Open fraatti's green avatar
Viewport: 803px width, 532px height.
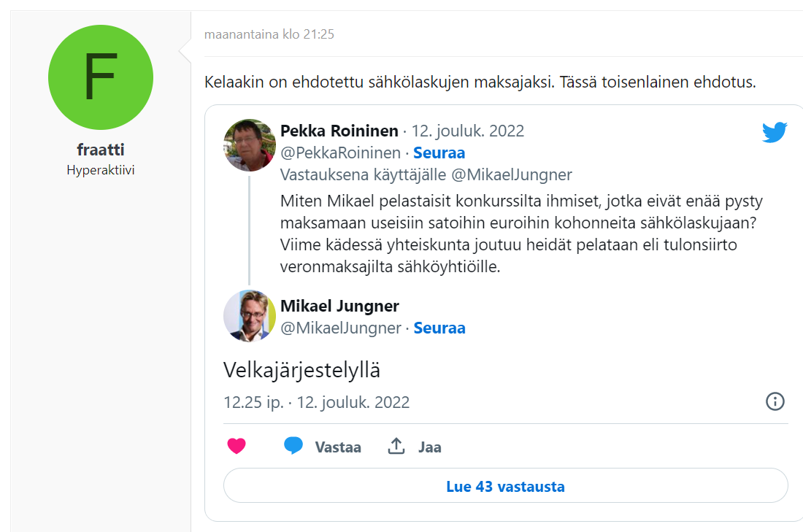pyautogui.click(x=101, y=77)
